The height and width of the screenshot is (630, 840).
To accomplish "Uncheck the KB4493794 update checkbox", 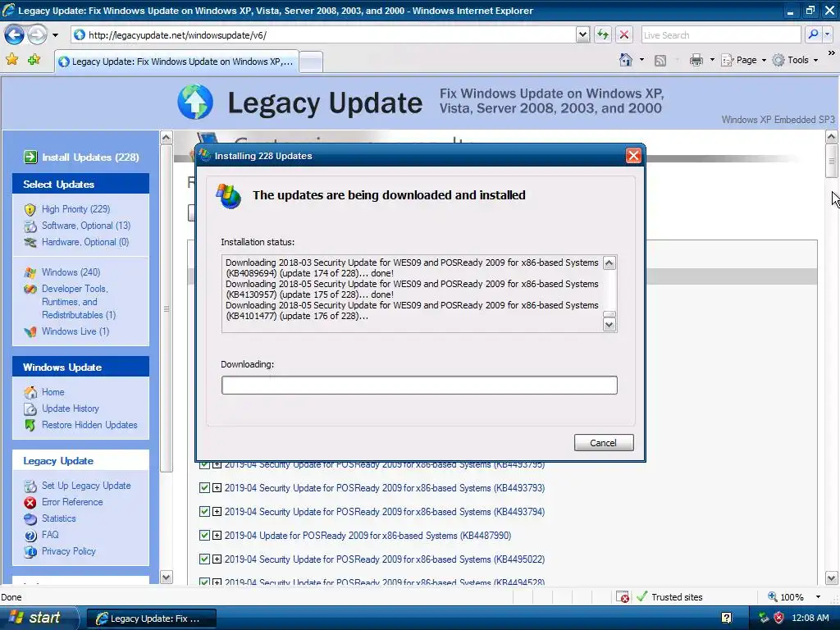I will 204,512.
